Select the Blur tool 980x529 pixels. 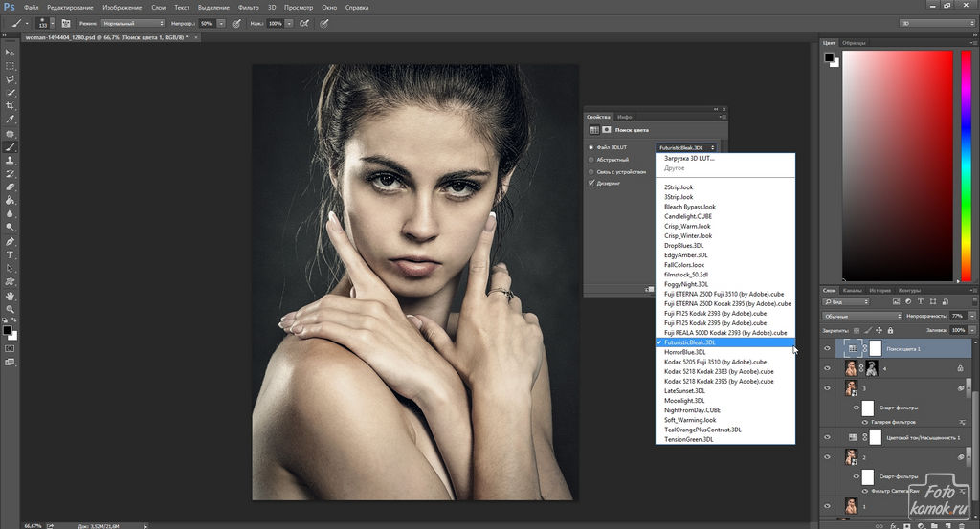[10, 214]
